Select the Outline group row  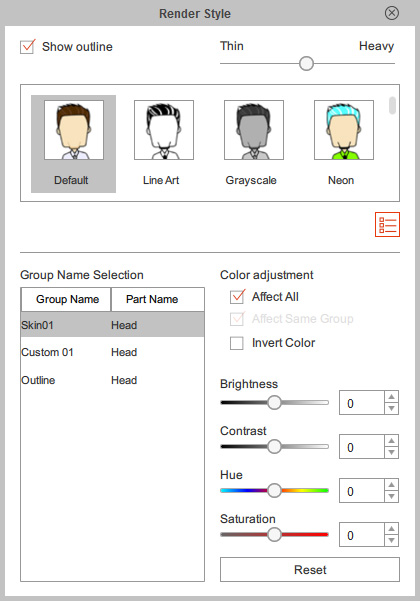click(112, 380)
